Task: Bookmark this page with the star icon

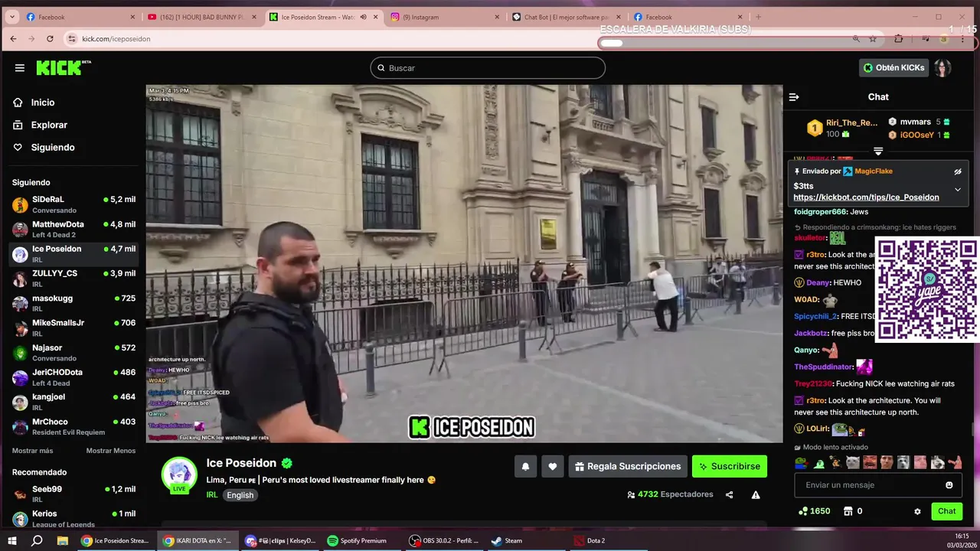Action: point(873,39)
